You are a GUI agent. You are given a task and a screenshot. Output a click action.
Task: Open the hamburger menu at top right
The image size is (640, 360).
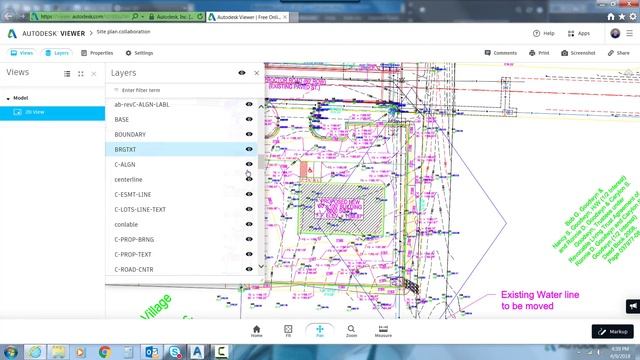pos(629,33)
